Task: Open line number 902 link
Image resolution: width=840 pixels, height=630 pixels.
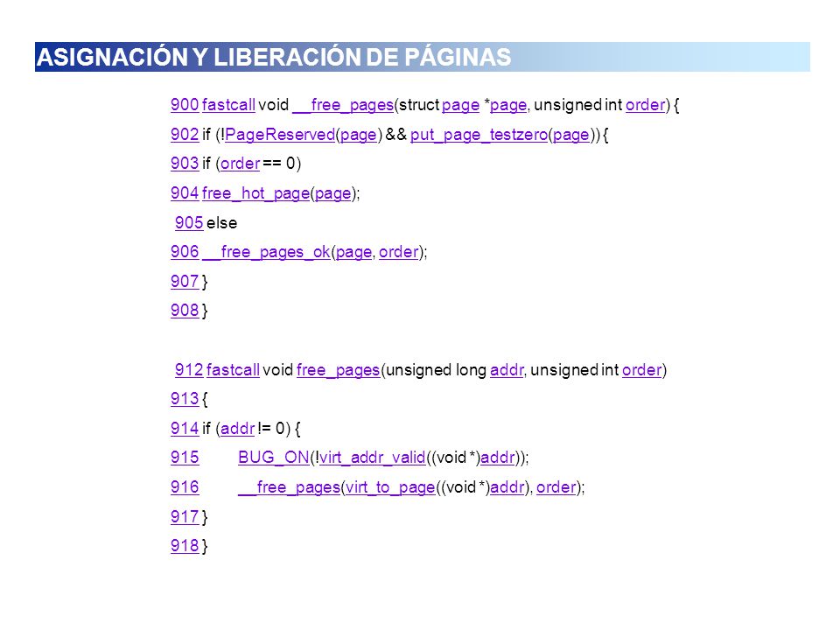Action: [185, 134]
